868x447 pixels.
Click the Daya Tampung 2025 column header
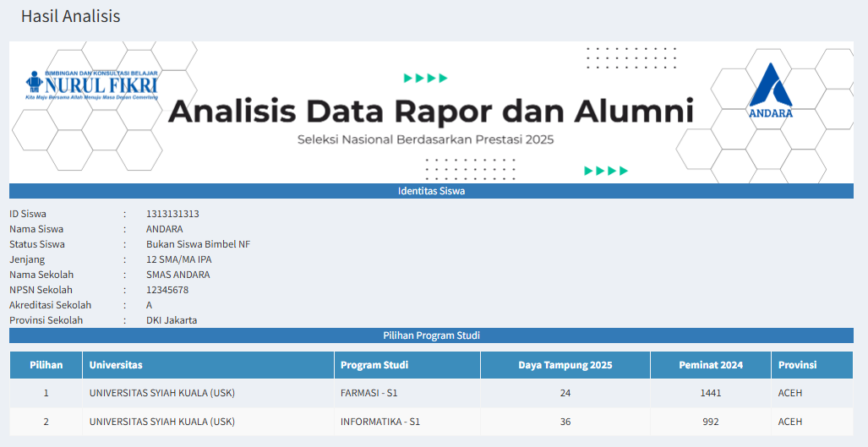(565, 365)
